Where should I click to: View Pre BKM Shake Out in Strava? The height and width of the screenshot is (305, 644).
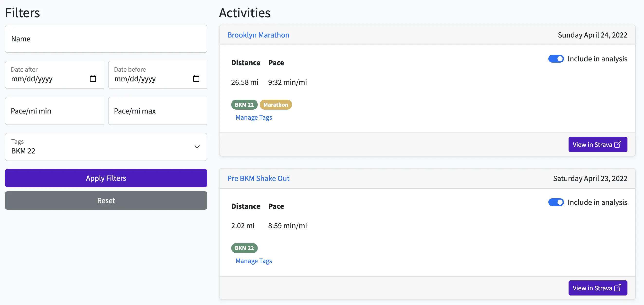pos(598,288)
